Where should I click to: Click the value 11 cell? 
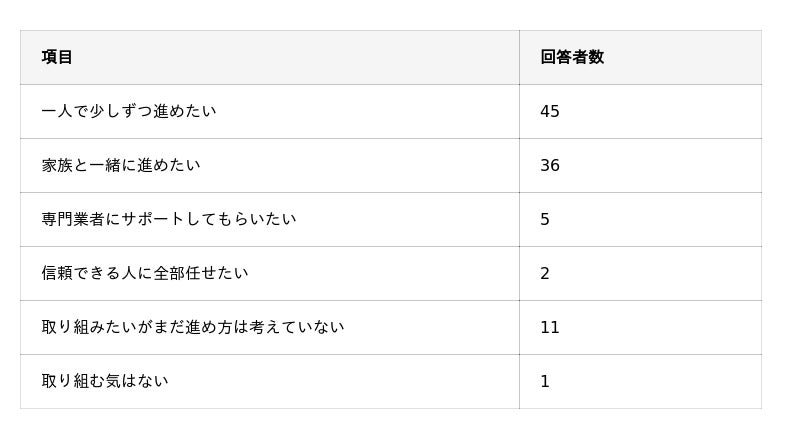[550, 327]
